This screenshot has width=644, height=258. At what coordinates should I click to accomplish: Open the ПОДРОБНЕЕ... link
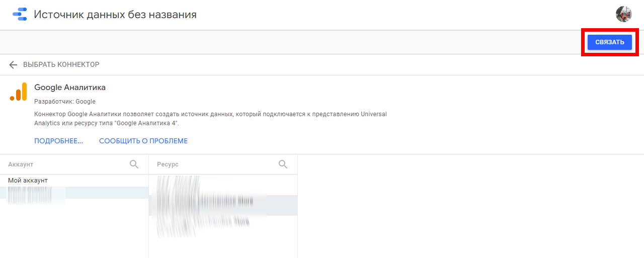58,141
